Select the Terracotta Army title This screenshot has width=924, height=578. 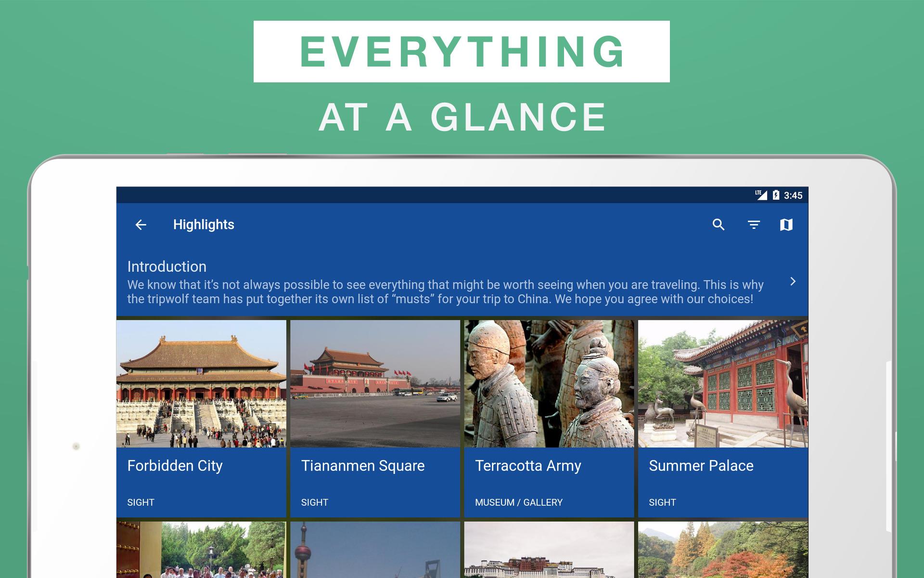[528, 466]
